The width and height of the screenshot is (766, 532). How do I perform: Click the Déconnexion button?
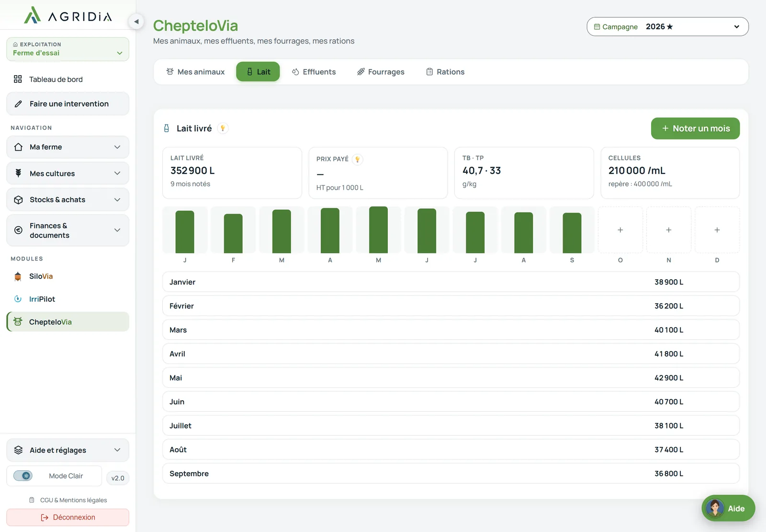click(x=68, y=517)
